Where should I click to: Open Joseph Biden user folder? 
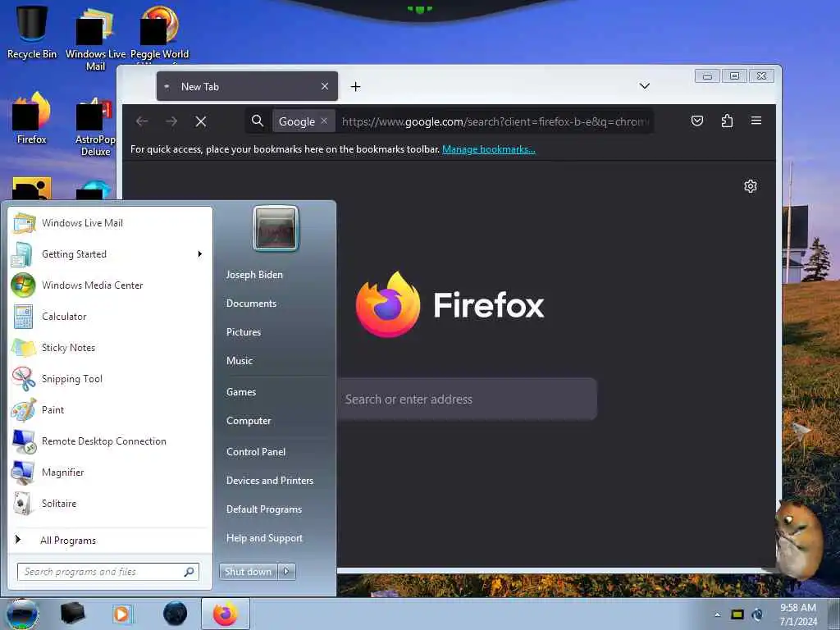pos(254,274)
